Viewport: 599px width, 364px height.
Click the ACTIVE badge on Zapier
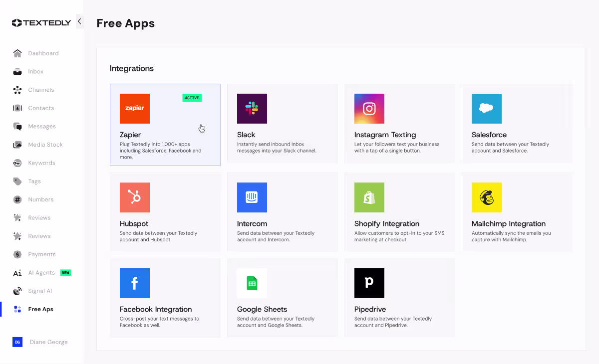[x=192, y=98]
